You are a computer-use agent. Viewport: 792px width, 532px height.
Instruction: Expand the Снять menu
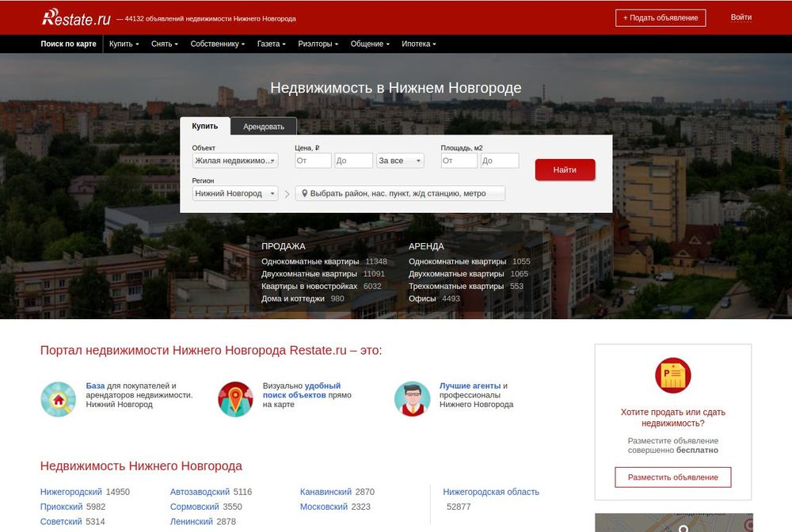click(164, 44)
